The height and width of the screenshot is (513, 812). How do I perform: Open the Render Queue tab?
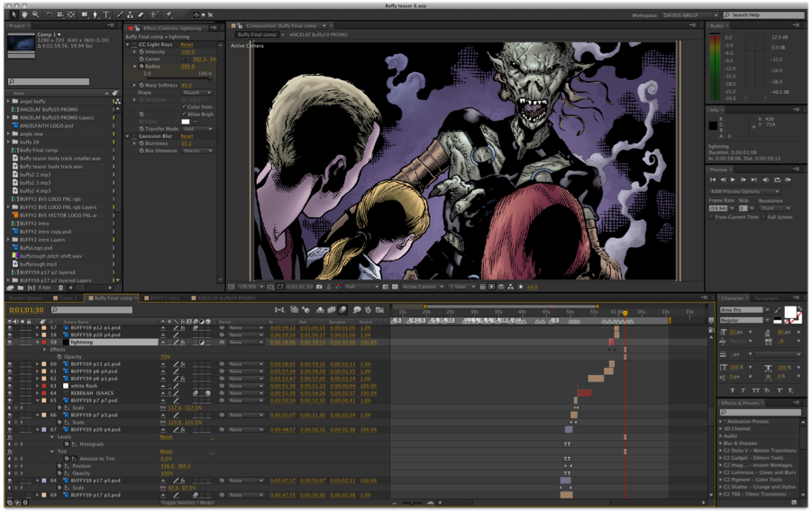(x=24, y=297)
